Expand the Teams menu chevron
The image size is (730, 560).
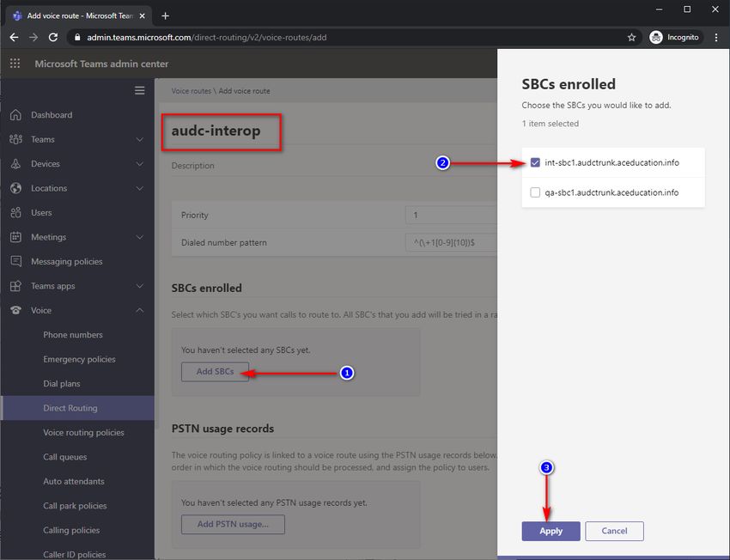[140, 139]
